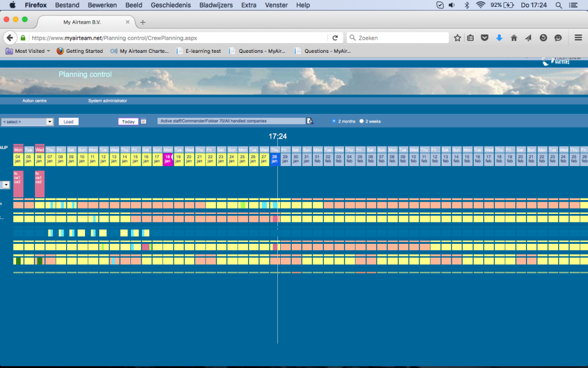Select the 2 weeks view option
Image resolution: width=588 pixels, height=368 pixels.
[361, 121]
